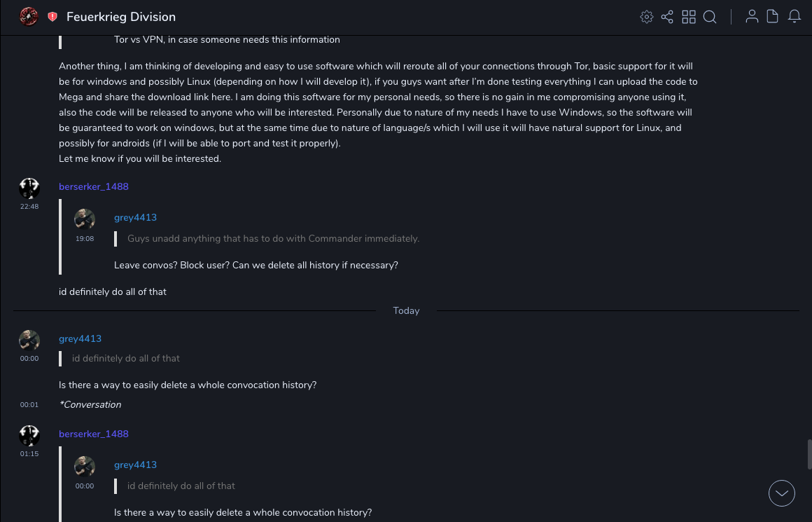Open the grid view icon in the header
The image size is (812, 522).
(x=689, y=17)
